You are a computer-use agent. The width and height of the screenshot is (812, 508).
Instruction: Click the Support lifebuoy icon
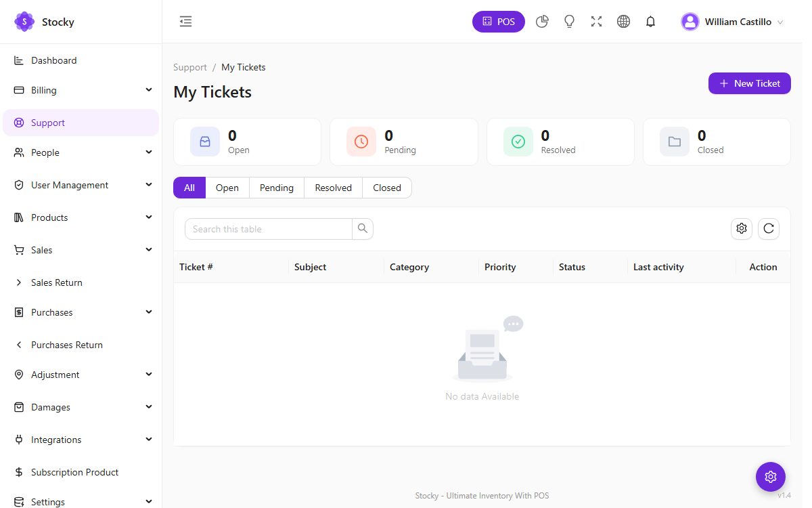[19, 123]
